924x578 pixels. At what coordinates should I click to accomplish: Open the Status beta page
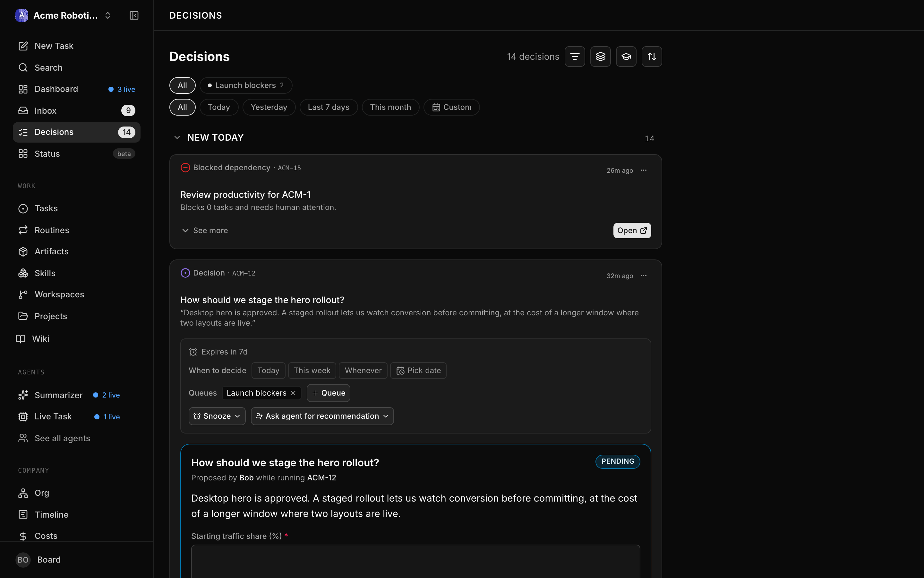click(76, 154)
